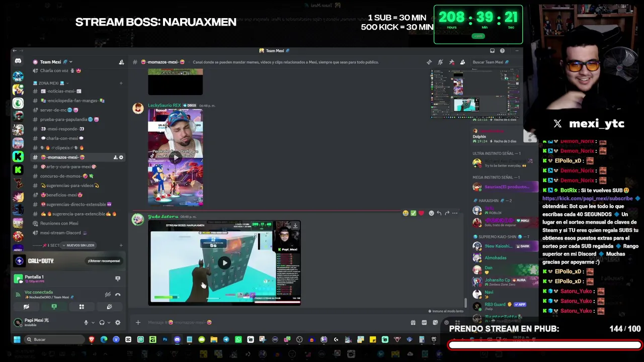Edit the momazos-mexi channel settings gear
Viewport: 644px width, 362px height.
point(121,157)
